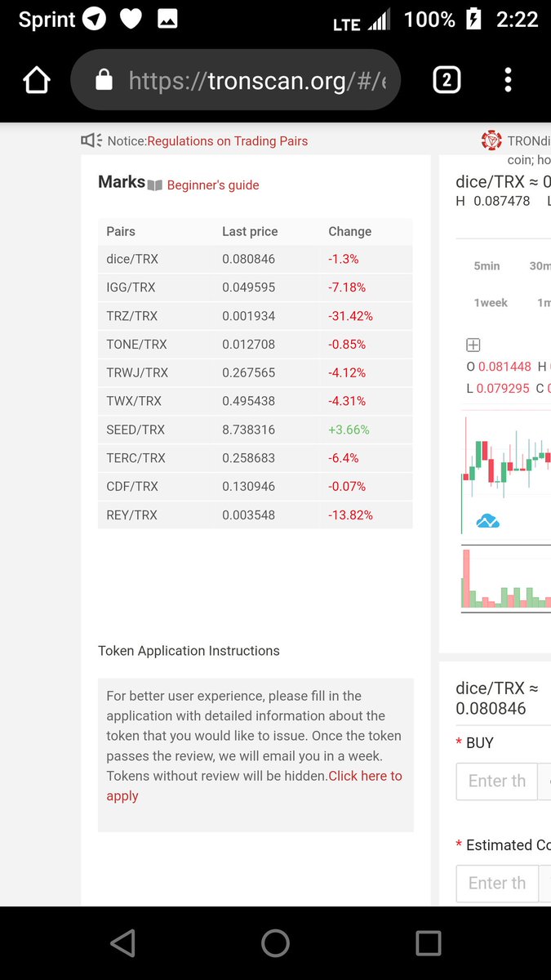Expand the chart legend plus icon
The width and height of the screenshot is (551, 980).
coord(473,345)
